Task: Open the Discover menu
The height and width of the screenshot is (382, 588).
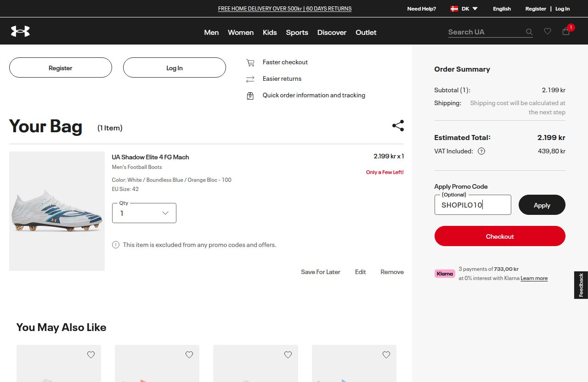Action: point(332,32)
